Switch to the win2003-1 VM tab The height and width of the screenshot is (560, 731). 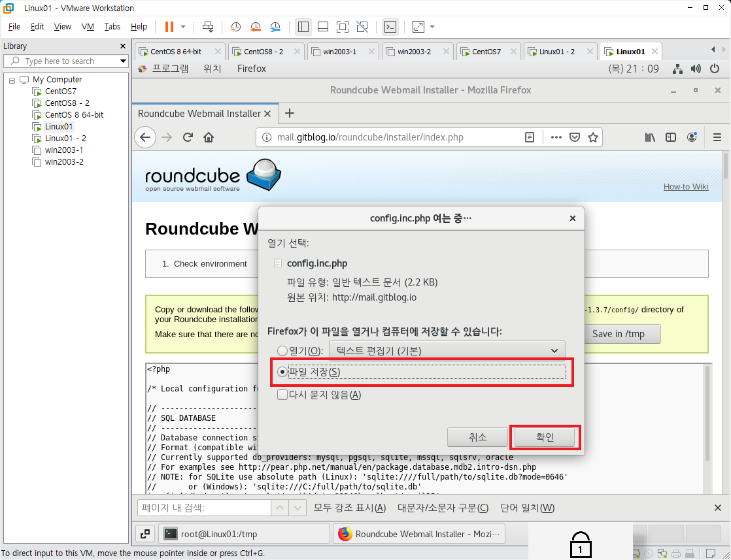coord(340,52)
